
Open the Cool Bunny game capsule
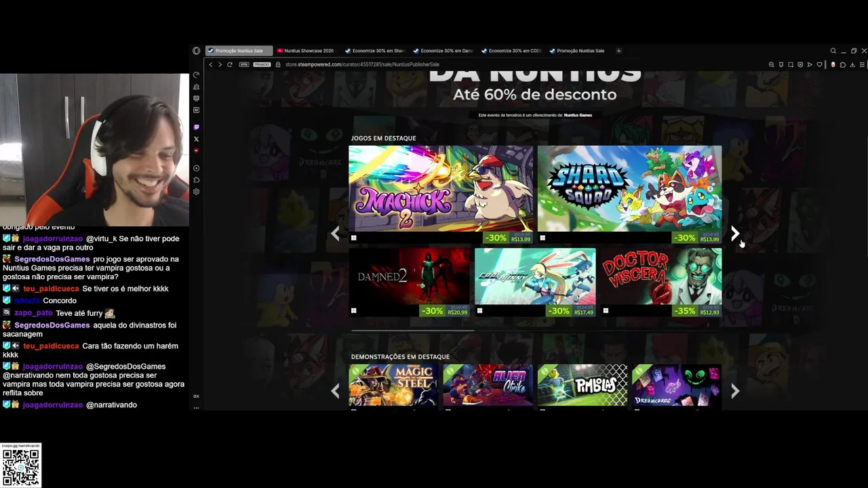[535, 277]
